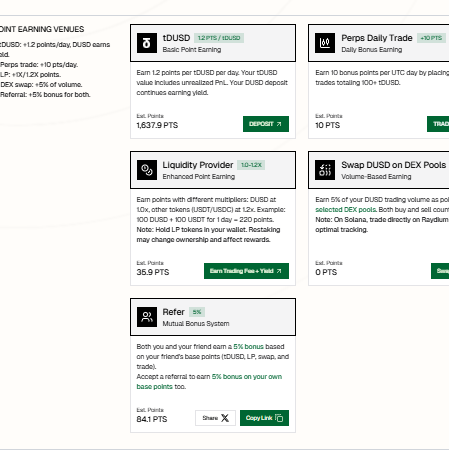Click the Refer people icon
The height and width of the screenshot is (450, 449).
[147, 317]
